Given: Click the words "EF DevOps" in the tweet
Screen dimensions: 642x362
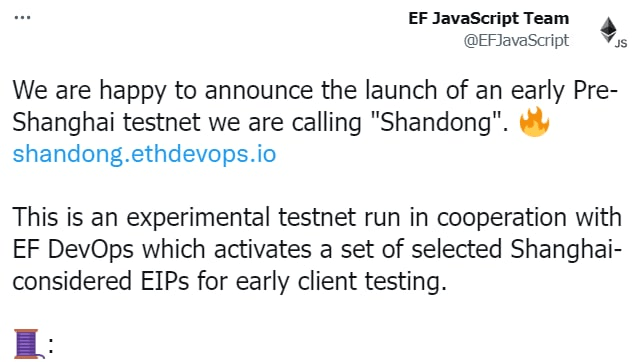Looking at the screenshot, I should point(73,249).
